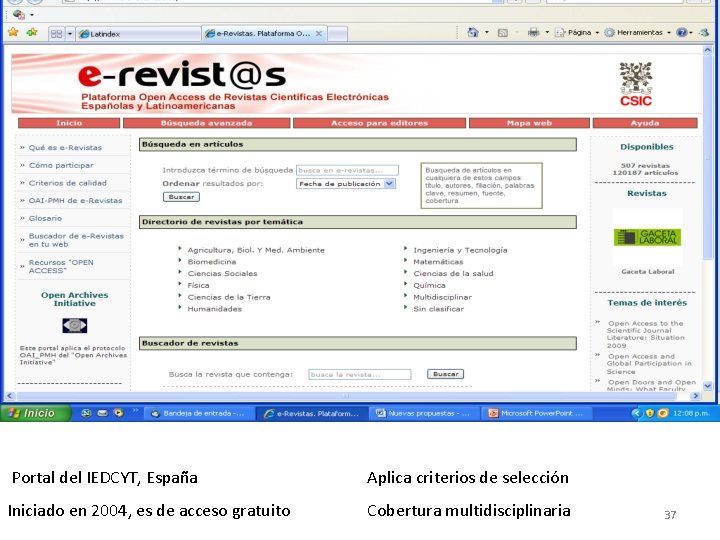Click the e-Revistas taskbar item
This screenshot has height=540, width=720.
pyautogui.click(x=311, y=413)
